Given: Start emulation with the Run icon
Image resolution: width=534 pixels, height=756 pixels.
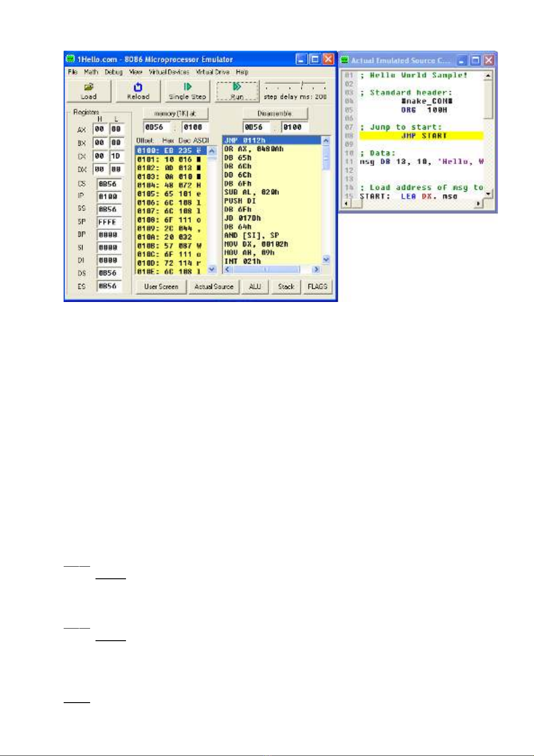Looking at the screenshot, I should [x=237, y=86].
